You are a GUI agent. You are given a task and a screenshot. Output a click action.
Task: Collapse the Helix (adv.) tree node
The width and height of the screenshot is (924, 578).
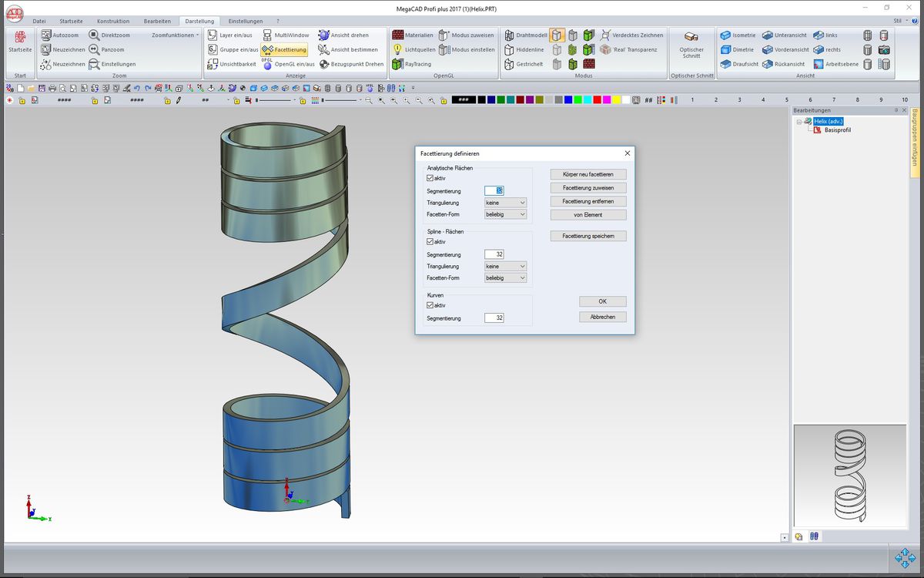click(x=799, y=122)
